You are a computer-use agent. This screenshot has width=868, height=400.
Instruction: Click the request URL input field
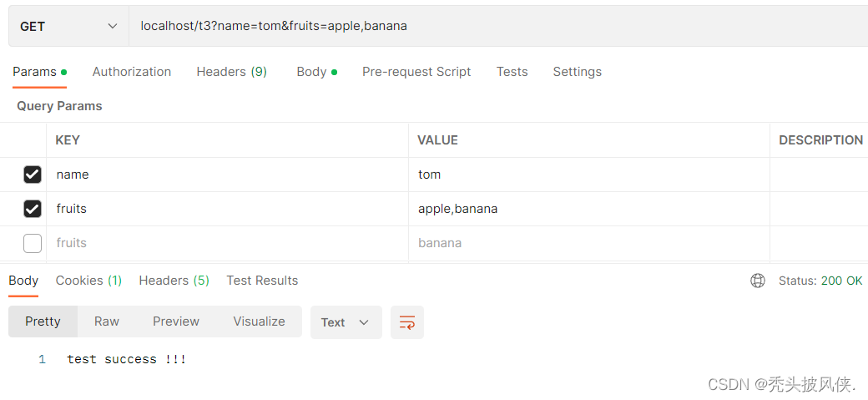[x=498, y=27]
